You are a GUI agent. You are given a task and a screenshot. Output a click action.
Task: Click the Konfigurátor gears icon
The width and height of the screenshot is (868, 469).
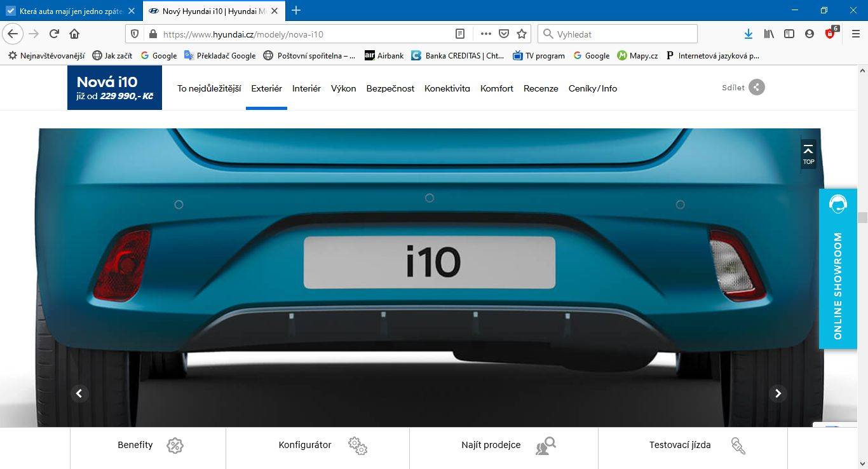pyautogui.click(x=358, y=445)
